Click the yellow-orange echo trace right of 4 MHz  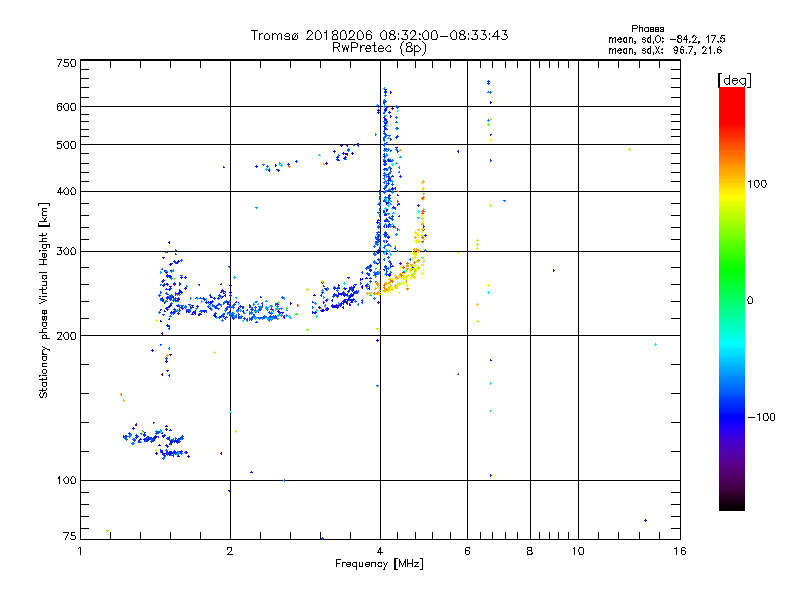[405, 270]
